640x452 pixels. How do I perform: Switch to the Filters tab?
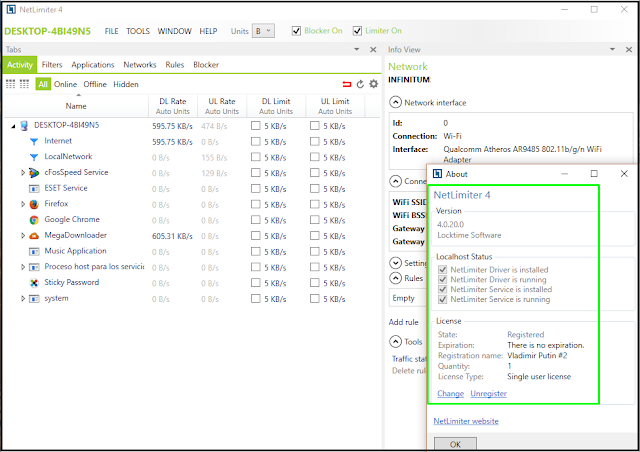point(52,65)
